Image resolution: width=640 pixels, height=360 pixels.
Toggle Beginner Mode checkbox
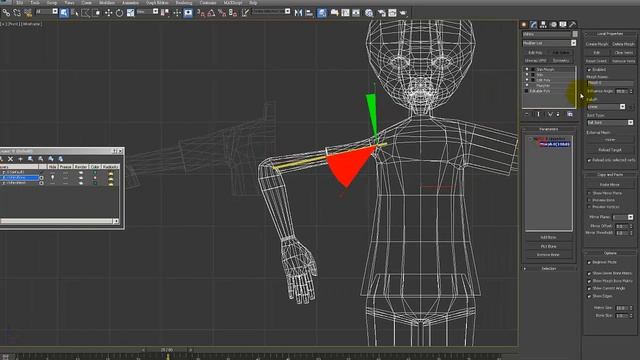pyautogui.click(x=589, y=262)
